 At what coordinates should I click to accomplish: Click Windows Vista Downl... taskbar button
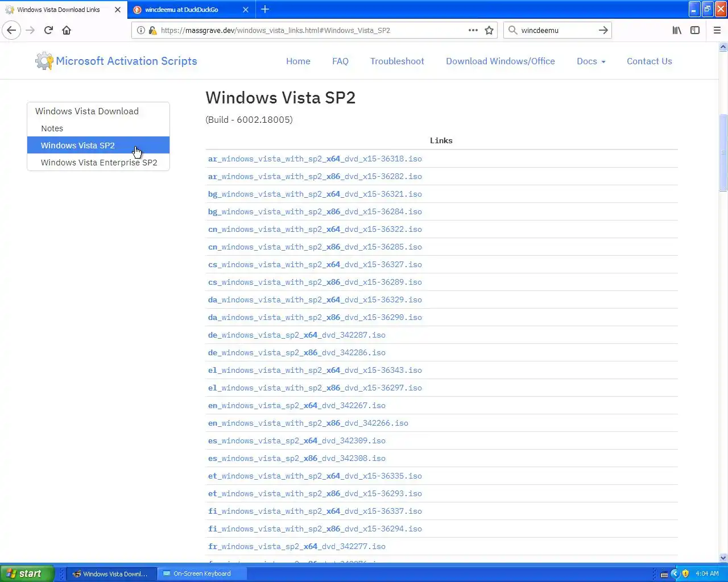pyautogui.click(x=111, y=573)
